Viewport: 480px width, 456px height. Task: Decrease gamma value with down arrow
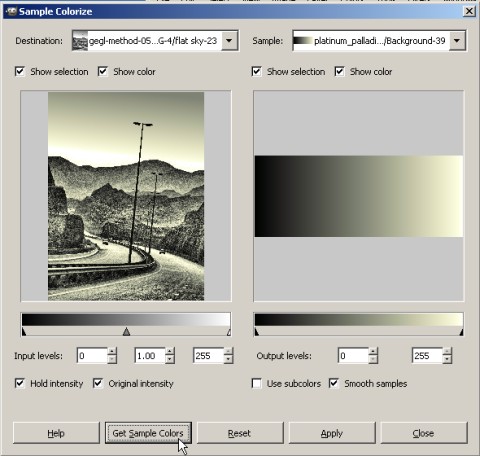[170, 359]
